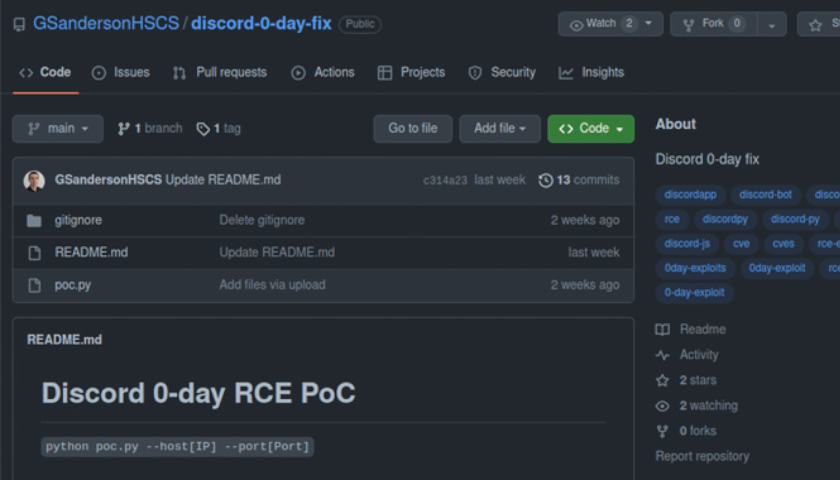The image size is (840, 480).
Task: Open the GSandersonHSCS owner profile link
Action: pos(106,24)
